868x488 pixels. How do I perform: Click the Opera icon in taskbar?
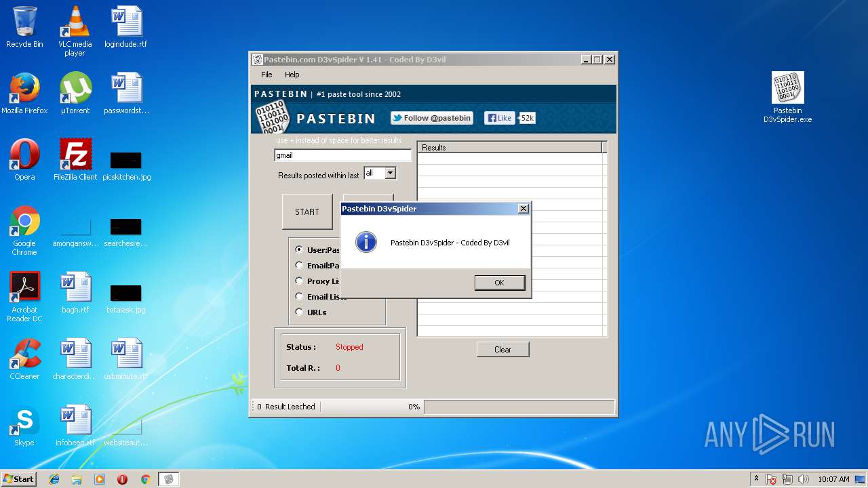(x=122, y=479)
